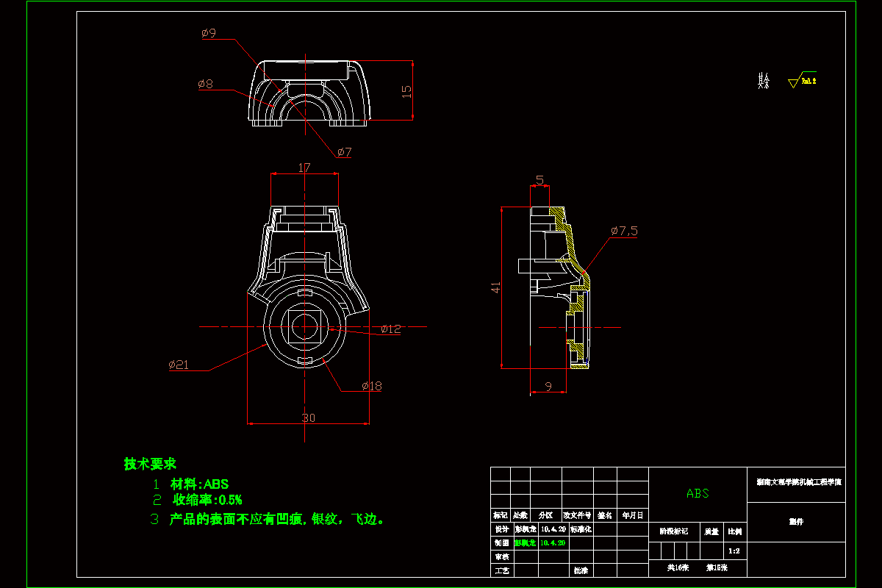Select the Ø12 dimension label
Viewport: 882px width, 588px height.
point(390,329)
